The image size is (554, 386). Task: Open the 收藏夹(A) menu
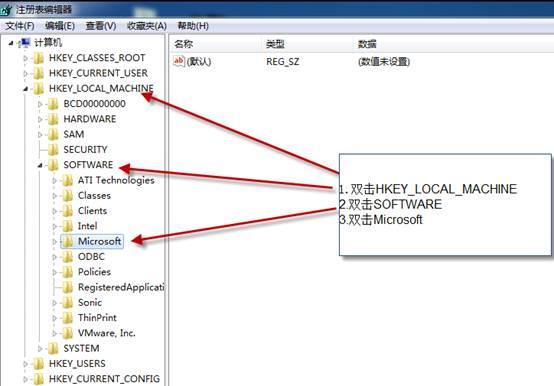147,26
